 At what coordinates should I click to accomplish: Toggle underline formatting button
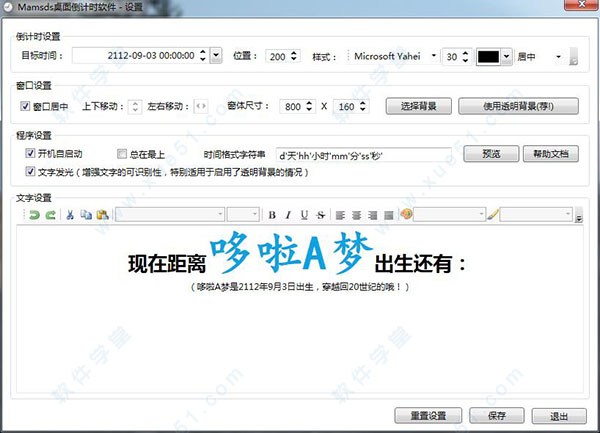304,215
